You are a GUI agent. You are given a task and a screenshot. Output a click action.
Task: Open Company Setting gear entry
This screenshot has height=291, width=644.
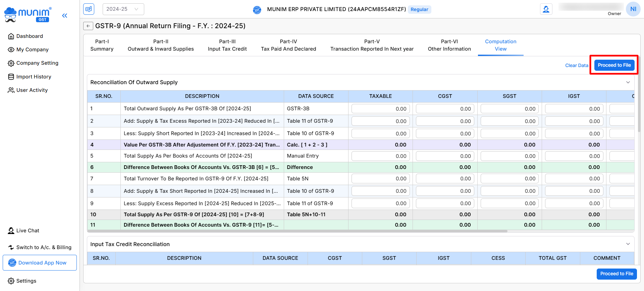33,63
